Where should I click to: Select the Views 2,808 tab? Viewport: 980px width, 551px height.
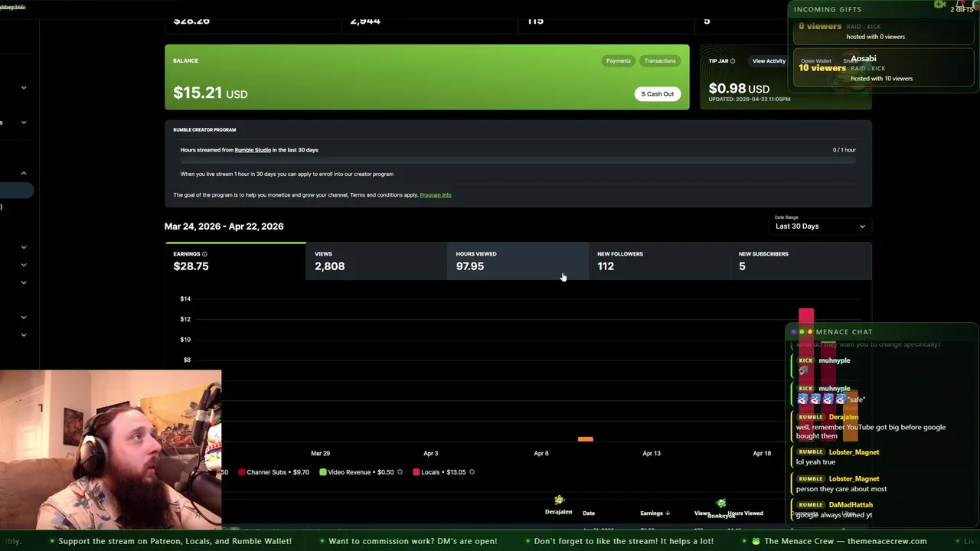[x=376, y=261]
